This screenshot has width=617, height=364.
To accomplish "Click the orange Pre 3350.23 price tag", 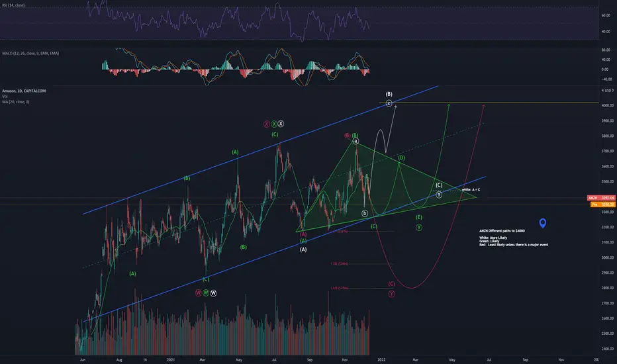I will [x=602, y=205].
